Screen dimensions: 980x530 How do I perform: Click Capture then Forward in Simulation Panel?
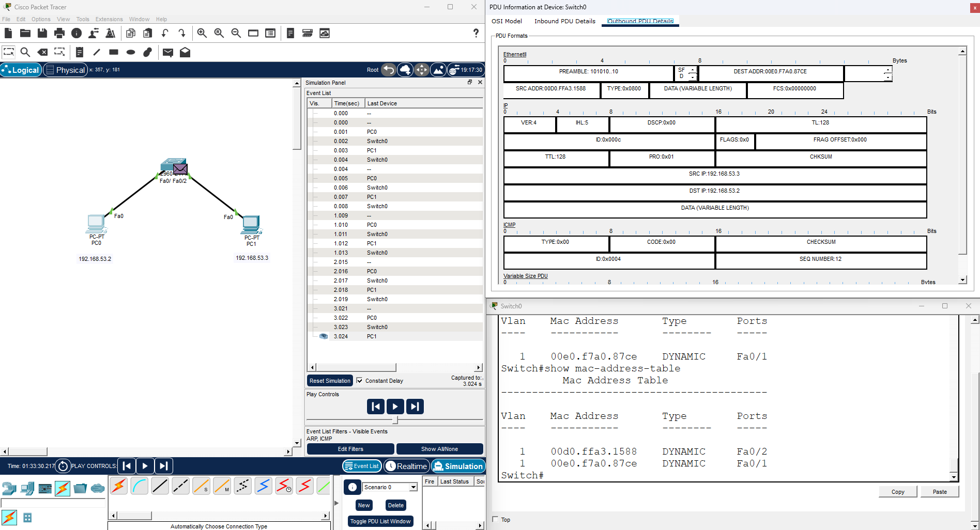(415, 407)
